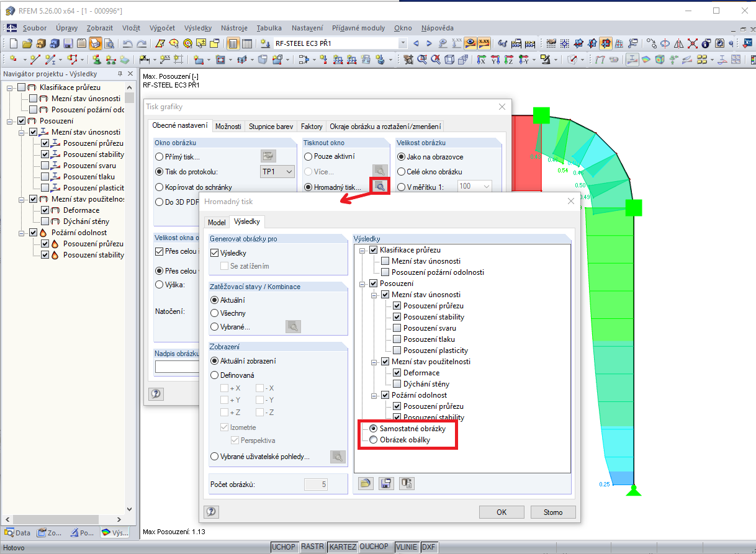
Task: Open the Přídavné moduly menu
Action: tap(358, 28)
